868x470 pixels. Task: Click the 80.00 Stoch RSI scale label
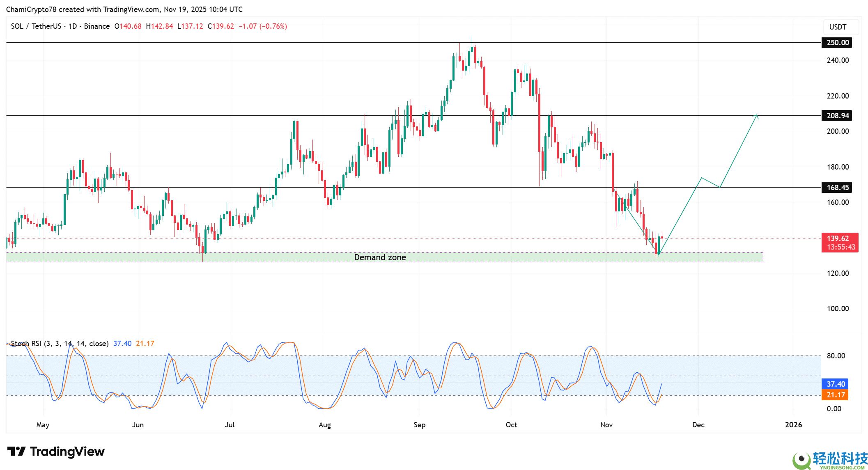pyautogui.click(x=836, y=356)
